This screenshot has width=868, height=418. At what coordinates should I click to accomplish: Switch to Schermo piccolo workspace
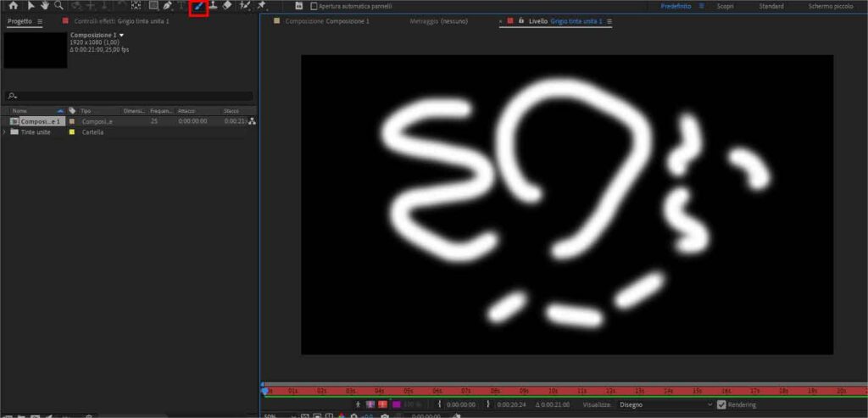(831, 6)
